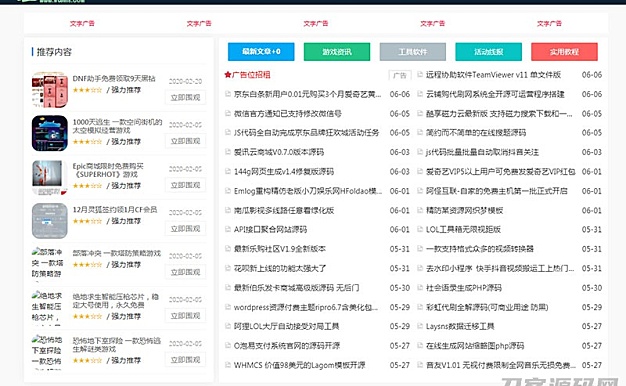Open DNF助手免费领取9天黑钻 title
Viewport: 626px width, 386px height.
(x=114, y=79)
